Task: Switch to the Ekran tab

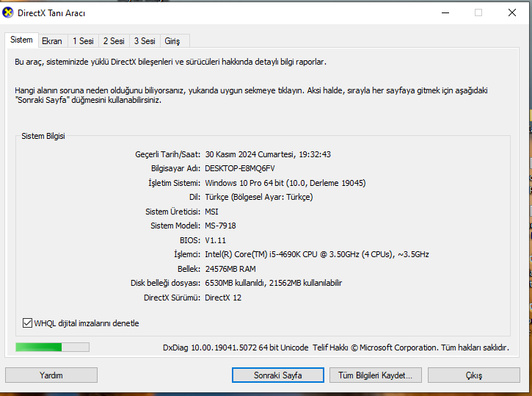Action: point(52,41)
